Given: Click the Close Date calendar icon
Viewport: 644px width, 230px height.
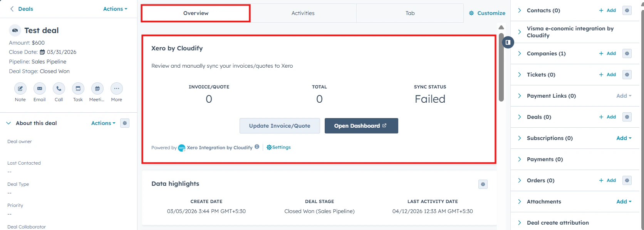Looking at the screenshot, I should tap(42, 52).
